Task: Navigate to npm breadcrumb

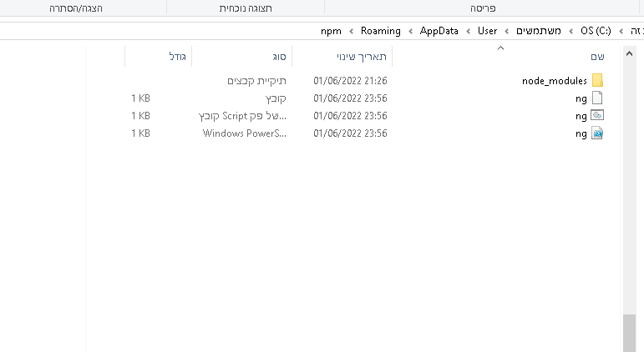Action: pos(331,31)
